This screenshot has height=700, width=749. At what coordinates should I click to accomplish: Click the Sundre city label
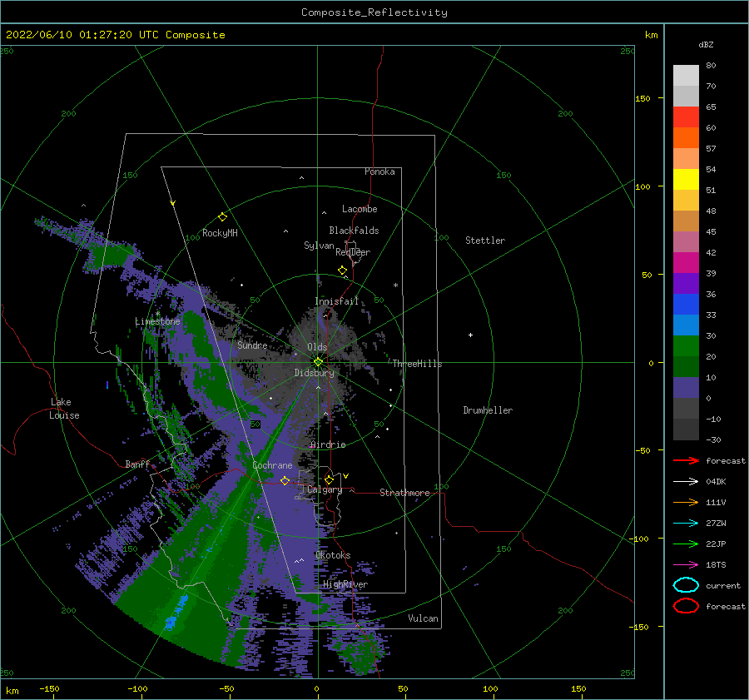(x=252, y=345)
